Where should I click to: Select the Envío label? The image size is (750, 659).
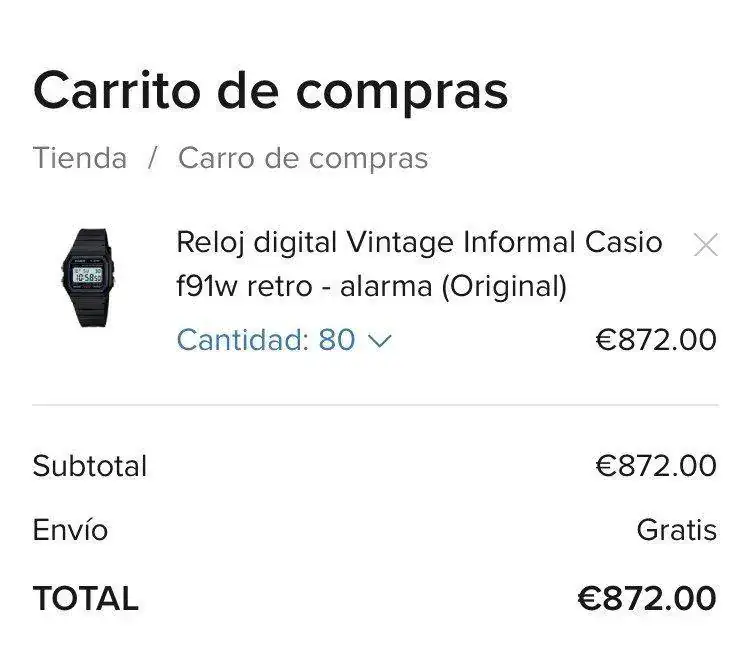[x=70, y=530]
